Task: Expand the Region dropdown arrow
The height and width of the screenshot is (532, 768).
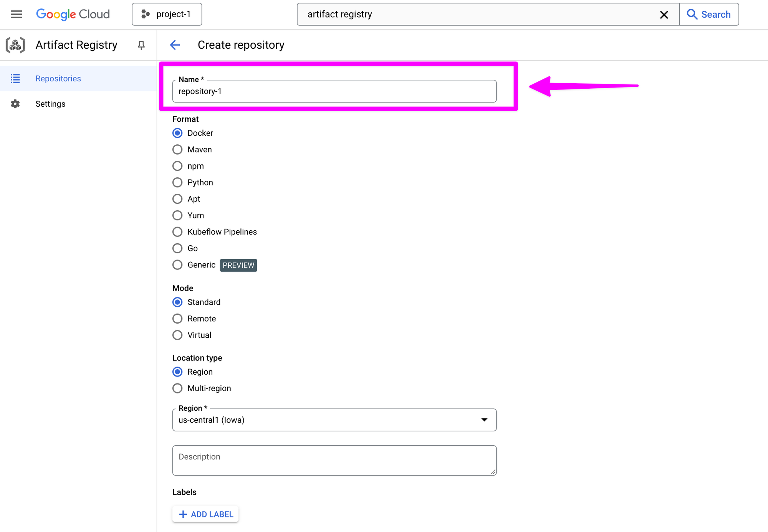Action: pyautogui.click(x=484, y=420)
